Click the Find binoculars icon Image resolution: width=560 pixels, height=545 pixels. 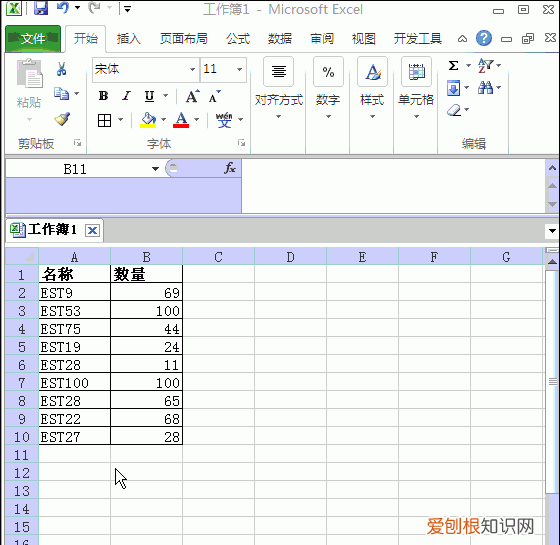click(x=485, y=88)
